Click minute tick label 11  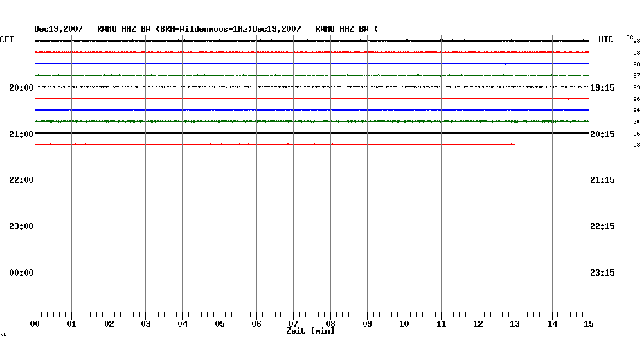(441, 324)
